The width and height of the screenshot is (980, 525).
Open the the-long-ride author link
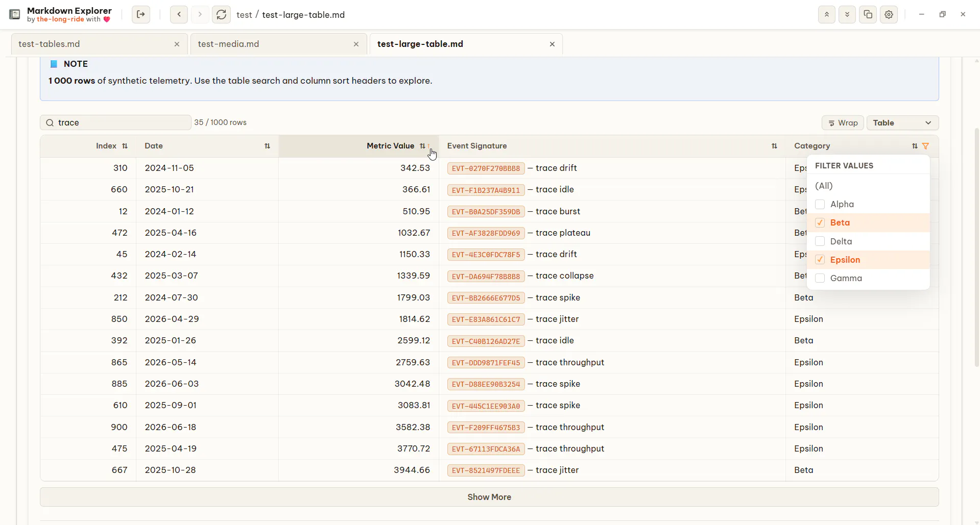pyautogui.click(x=60, y=19)
